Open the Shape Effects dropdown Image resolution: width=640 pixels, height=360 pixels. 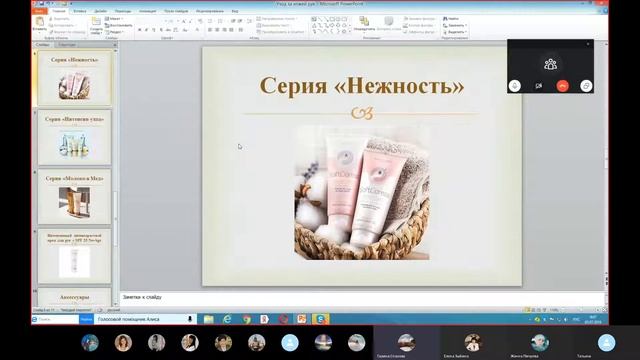click(420, 32)
